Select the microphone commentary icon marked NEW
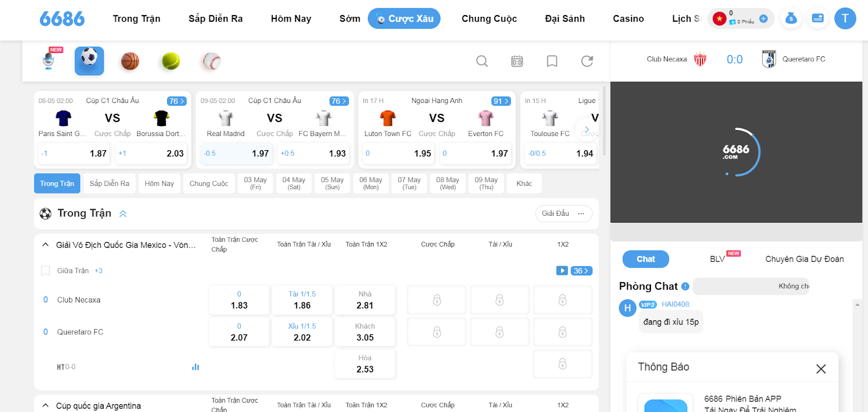Image resolution: width=868 pixels, height=412 pixels. [x=49, y=60]
